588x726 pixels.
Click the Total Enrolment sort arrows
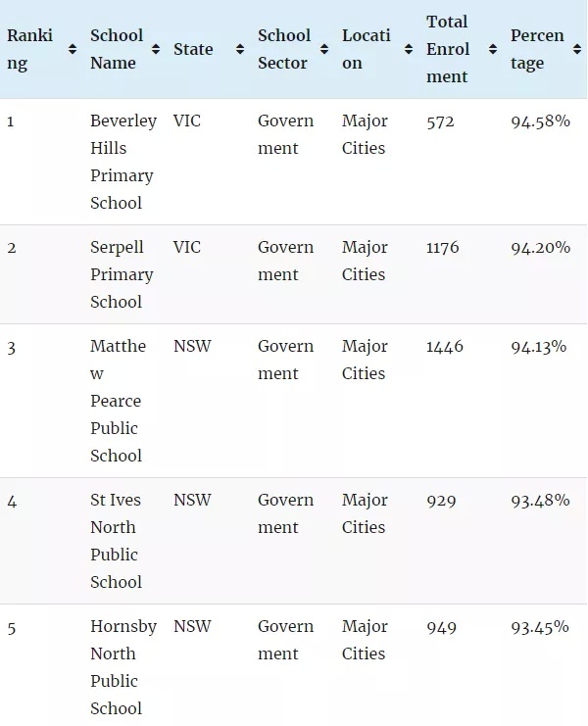493,49
